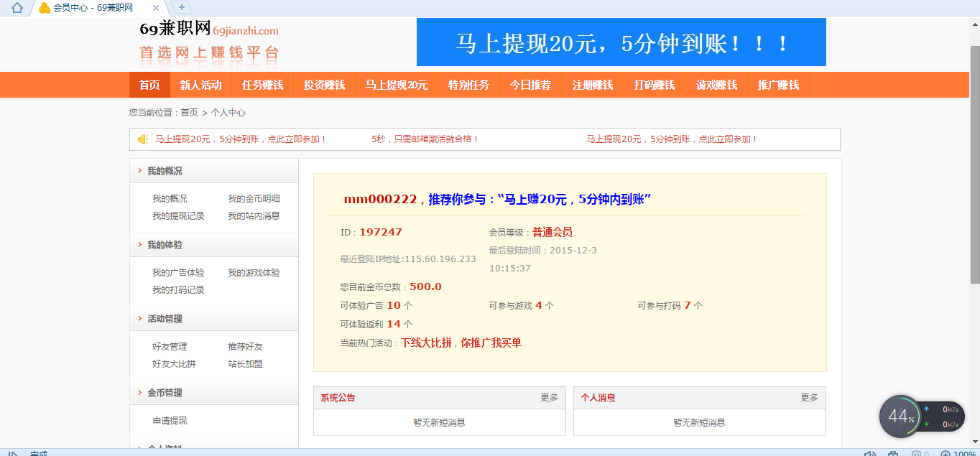Close the 会员中心 browser tab
Screen dimensions: 980x456
(156, 8)
